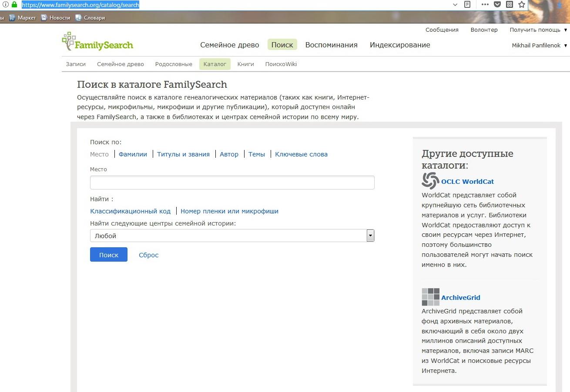Click the ArchiveGrid squares logo
570x392 pixels.
point(430,297)
